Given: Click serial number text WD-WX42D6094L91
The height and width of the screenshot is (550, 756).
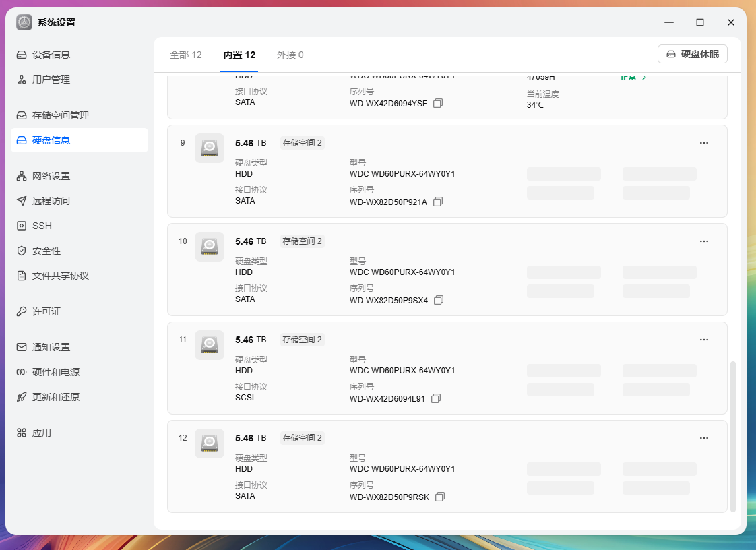Looking at the screenshot, I should click(x=387, y=398).
